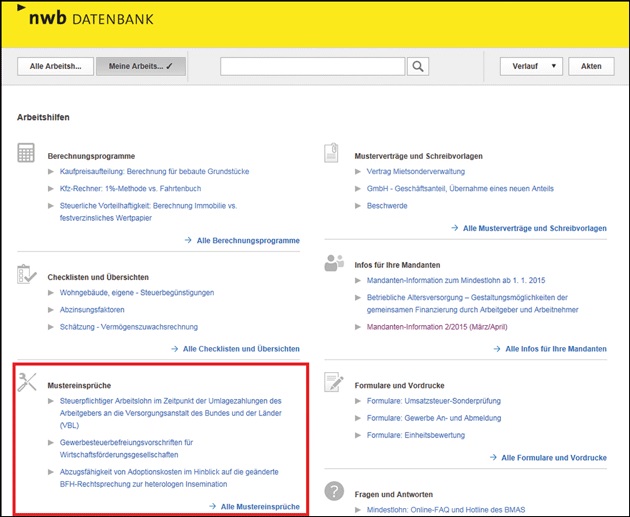Open the Verlauf dropdown
This screenshot has width=630, height=517.
pos(531,66)
